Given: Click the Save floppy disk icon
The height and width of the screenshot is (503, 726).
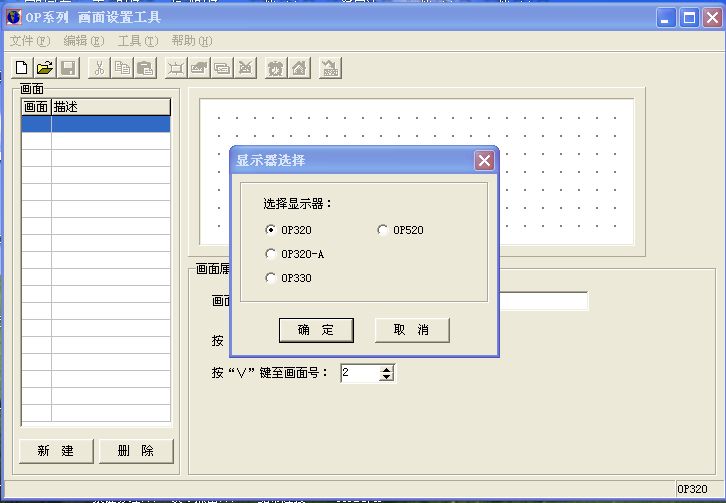Looking at the screenshot, I should [x=69, y=68].
